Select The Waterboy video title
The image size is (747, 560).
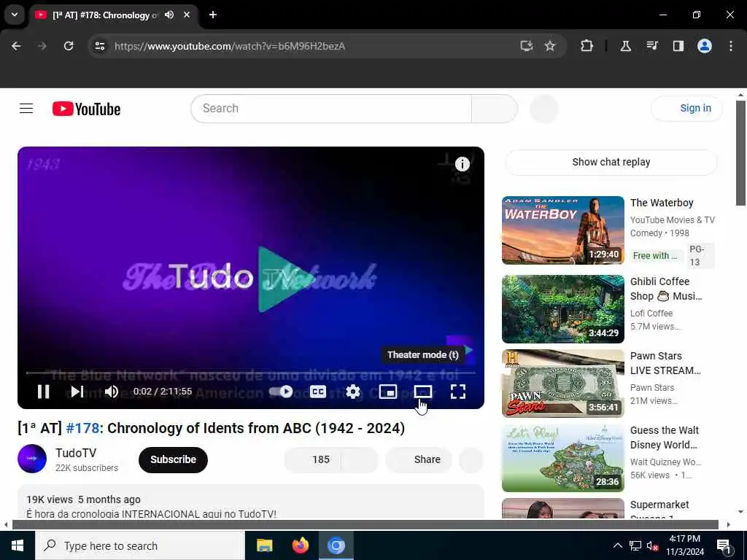click(x=662, y=203)
